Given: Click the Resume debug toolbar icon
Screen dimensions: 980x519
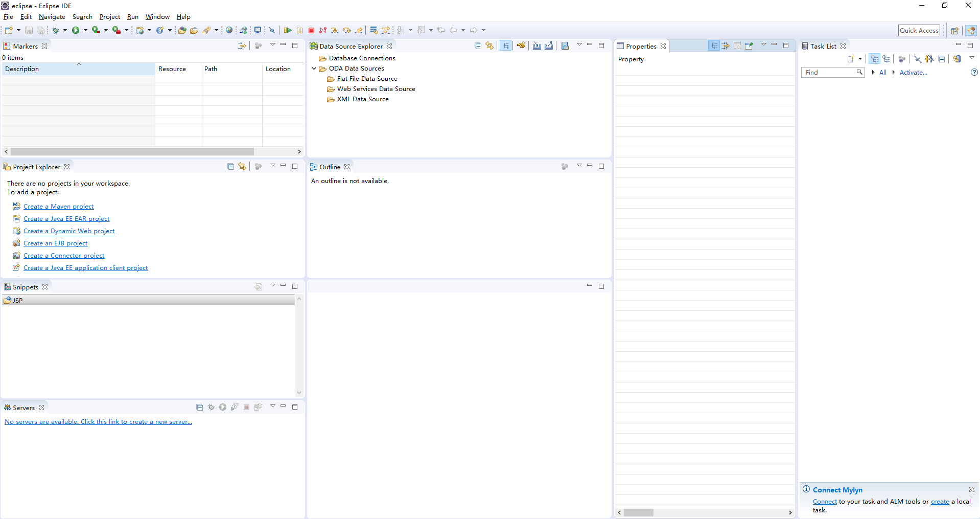Looking at the screenshot, I should 288,30.
